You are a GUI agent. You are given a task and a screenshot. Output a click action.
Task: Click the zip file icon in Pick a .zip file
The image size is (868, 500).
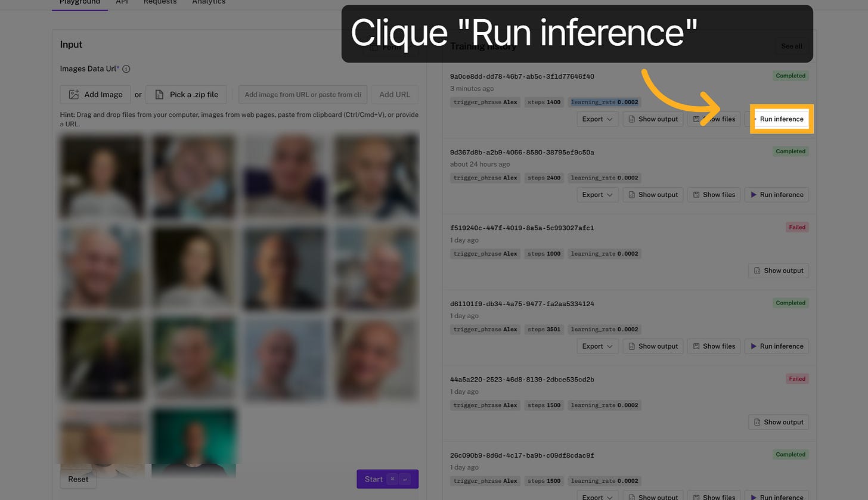click(159, 94)
